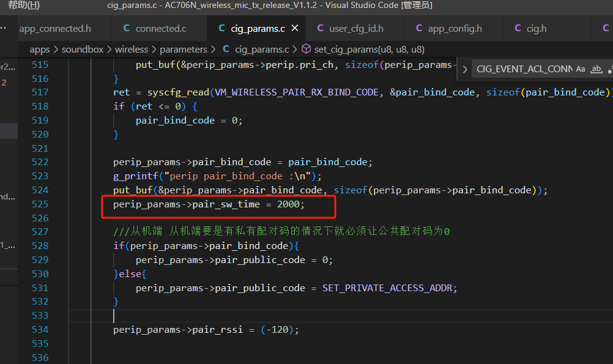613x364 pixels.
Task: Click the C icon on user_cfg_id.h tab
Action: (x=320, y=28)
